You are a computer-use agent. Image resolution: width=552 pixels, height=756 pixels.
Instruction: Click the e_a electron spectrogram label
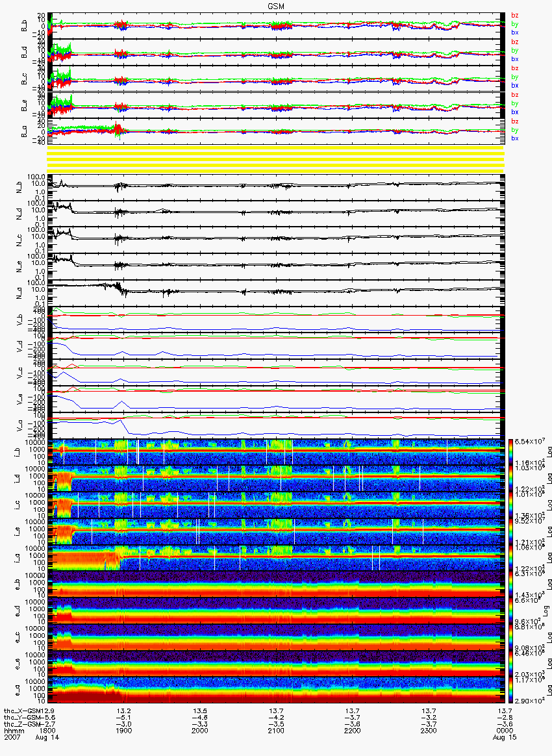(17, 690)
